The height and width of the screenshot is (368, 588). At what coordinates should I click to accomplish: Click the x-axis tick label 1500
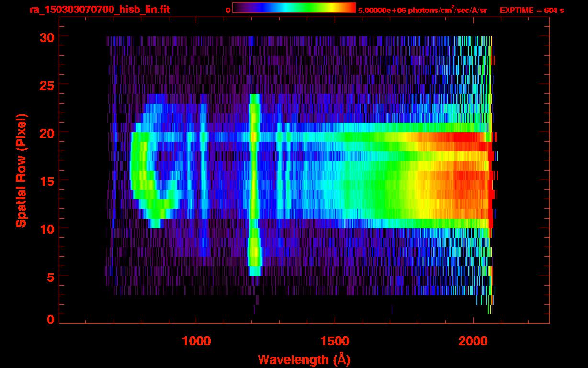tap(335, 341)
